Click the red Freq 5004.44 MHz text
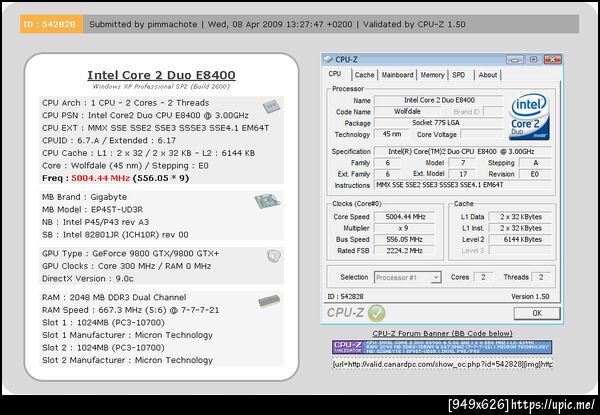Image resolution: width=600 pixels, height=415 pixels. (x=101, y=178)
